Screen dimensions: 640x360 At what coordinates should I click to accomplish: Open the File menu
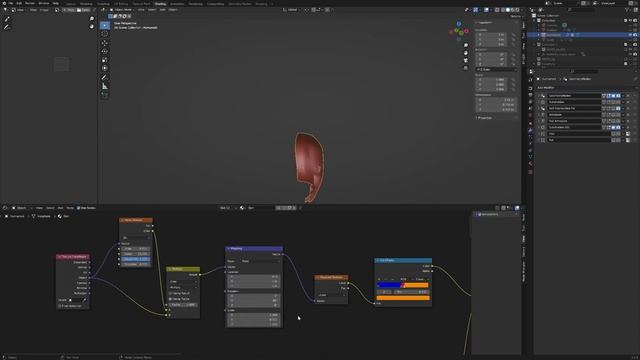point(11,3)
